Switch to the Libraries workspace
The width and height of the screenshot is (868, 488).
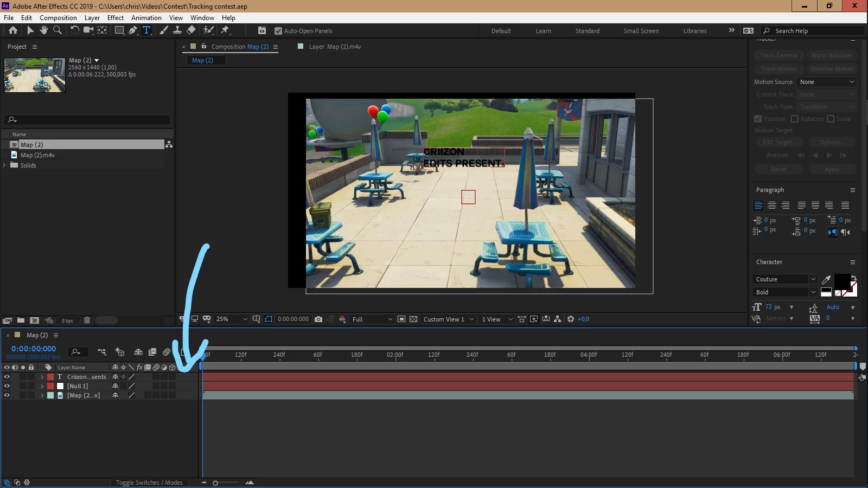click(695, 31)
